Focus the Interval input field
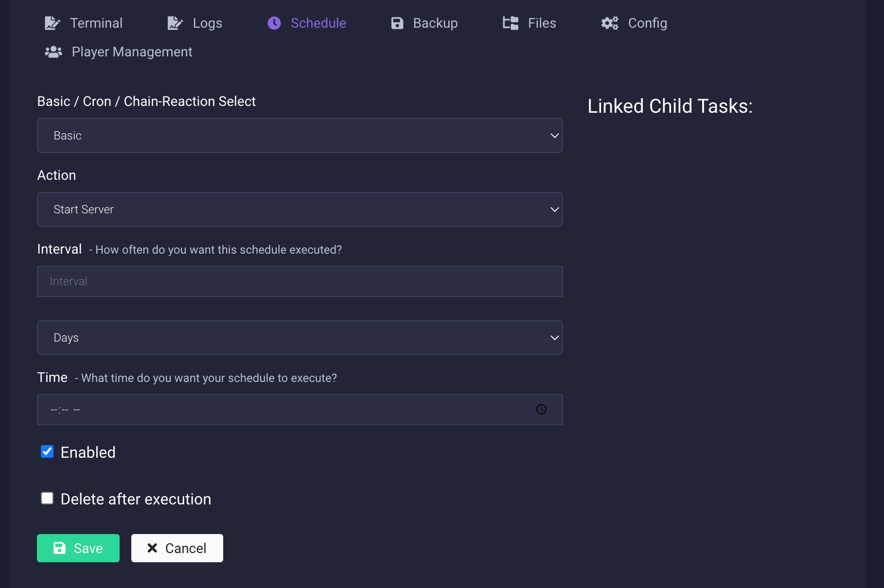The height and width of the screenshot is (588, 884). pos(300,281)
